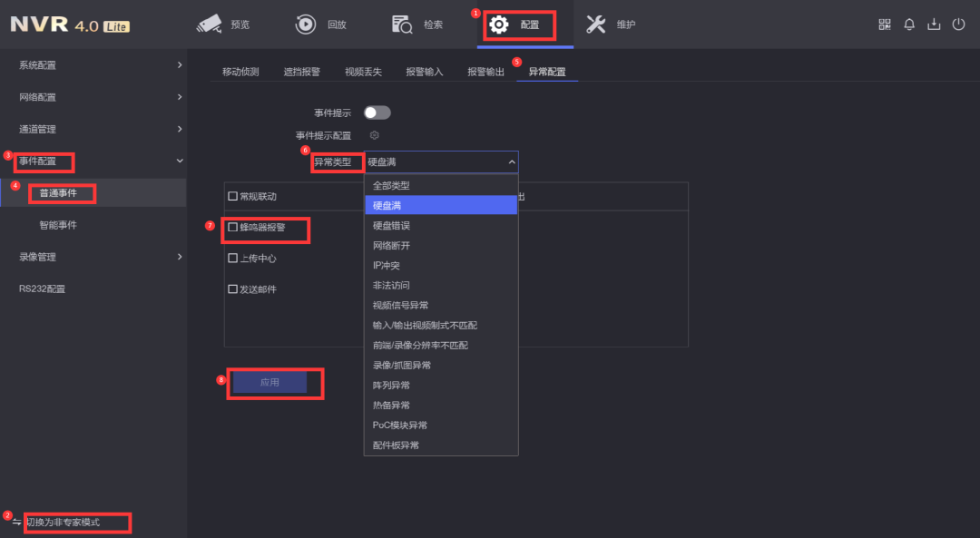Open the 事件提示配置 gear settings icon

click(x=373, y=134)
